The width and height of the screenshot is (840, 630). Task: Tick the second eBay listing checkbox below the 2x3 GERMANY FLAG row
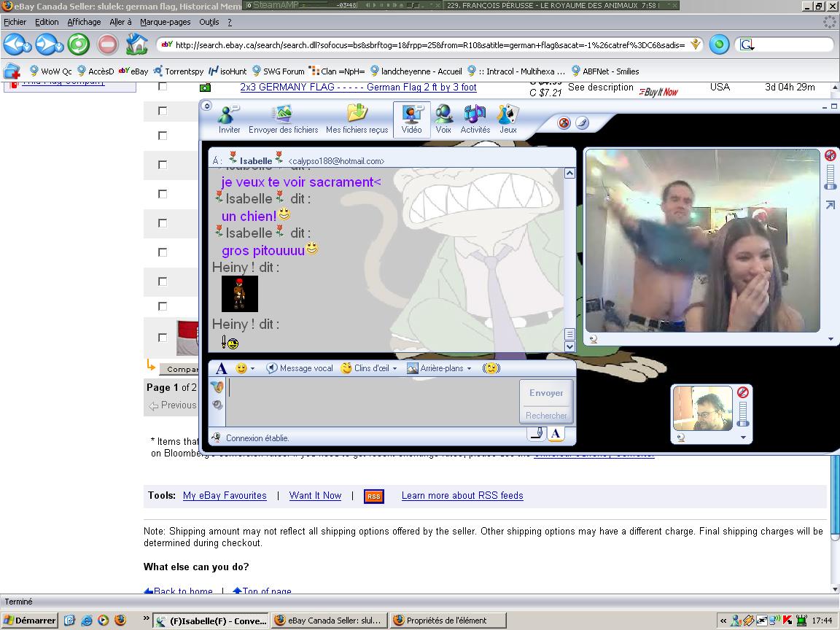[163, 136]
